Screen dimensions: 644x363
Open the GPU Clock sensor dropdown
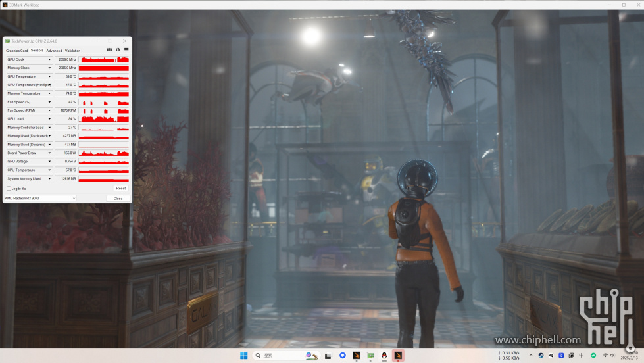click(x=50, y=60)
